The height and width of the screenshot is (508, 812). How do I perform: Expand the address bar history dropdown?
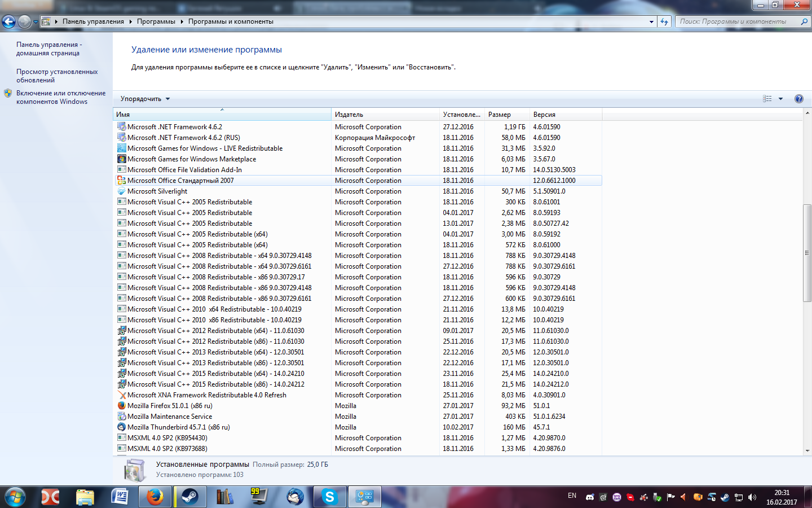(x=651, y=21)
